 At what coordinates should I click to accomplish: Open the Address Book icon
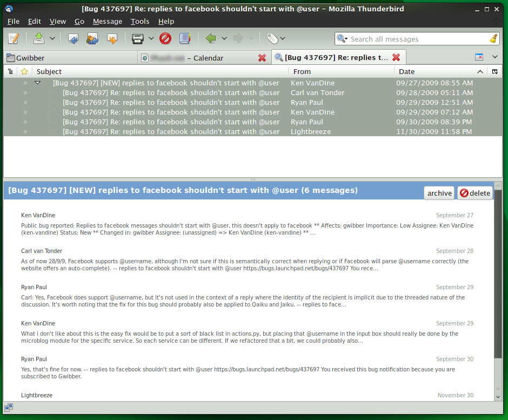click(185, 38)
